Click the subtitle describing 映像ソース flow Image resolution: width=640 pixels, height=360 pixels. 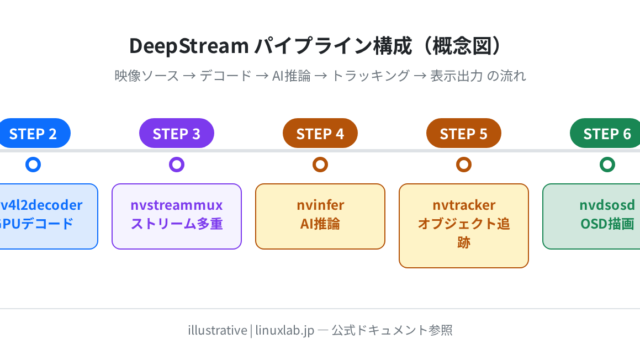[320, 76]
